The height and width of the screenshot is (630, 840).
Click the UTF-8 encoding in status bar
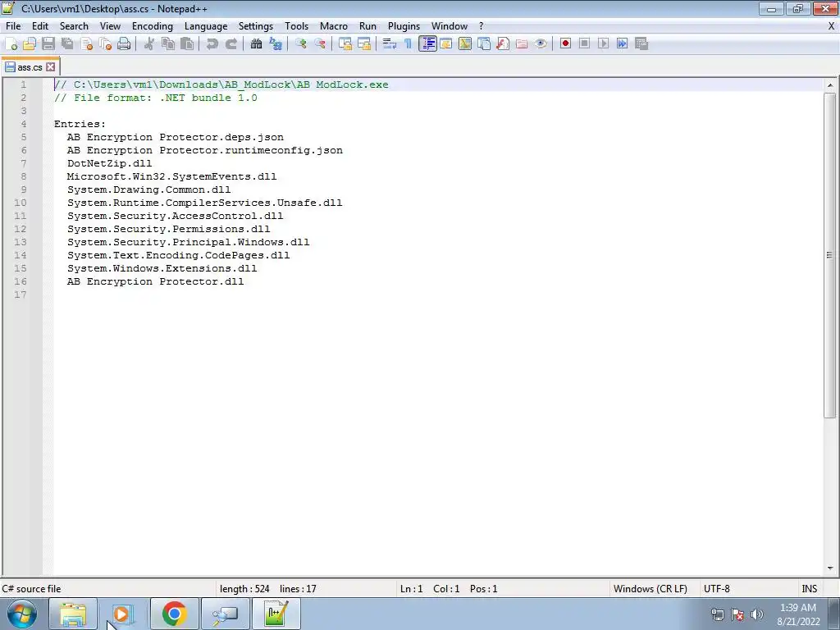pos(716,589)
